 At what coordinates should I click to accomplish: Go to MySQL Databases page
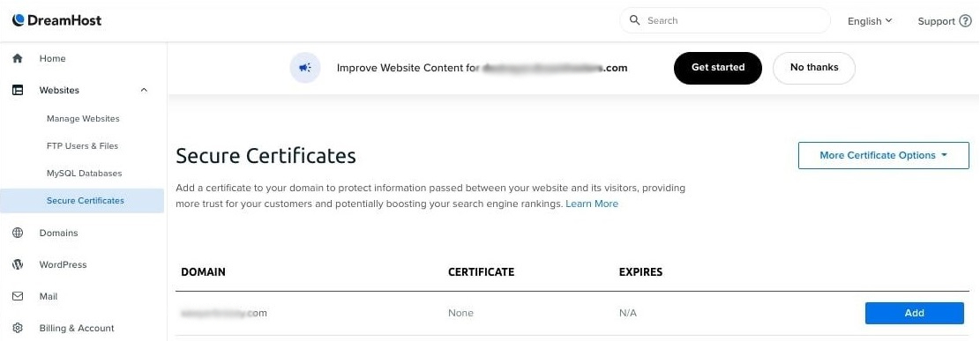click(85, 173)
